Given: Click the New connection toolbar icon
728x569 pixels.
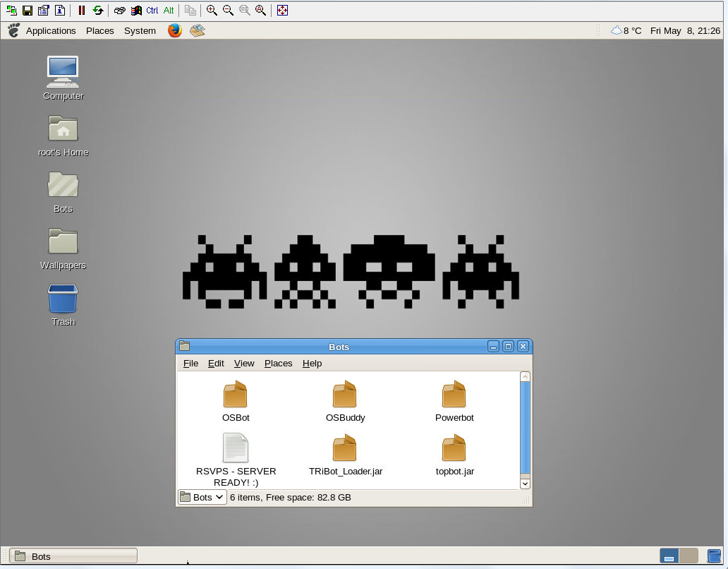Looking at the screenshot, I should [11, 10].
